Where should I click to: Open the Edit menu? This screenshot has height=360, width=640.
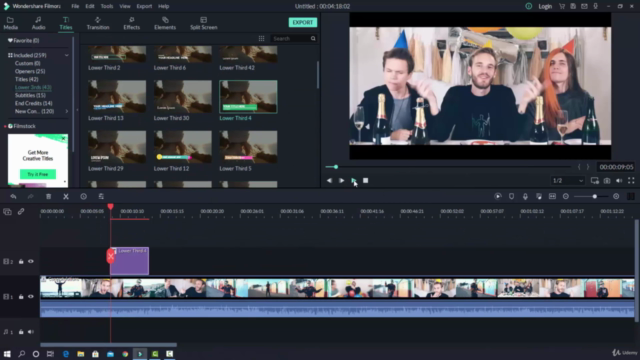click(90, 6)
